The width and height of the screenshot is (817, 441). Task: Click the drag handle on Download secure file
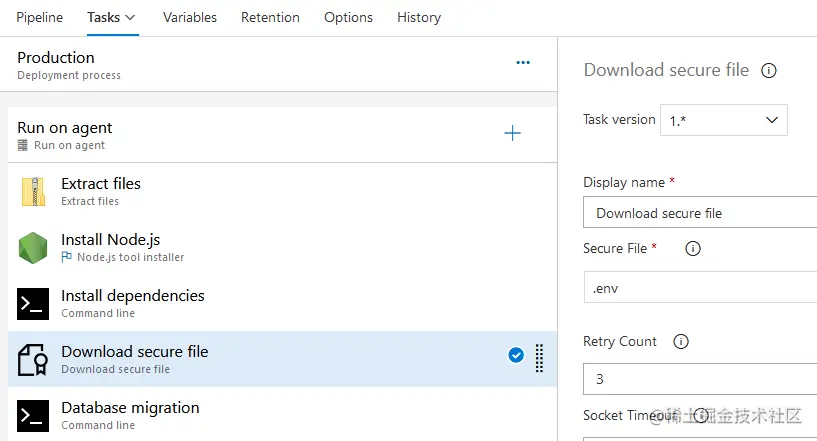coord(539,358)
